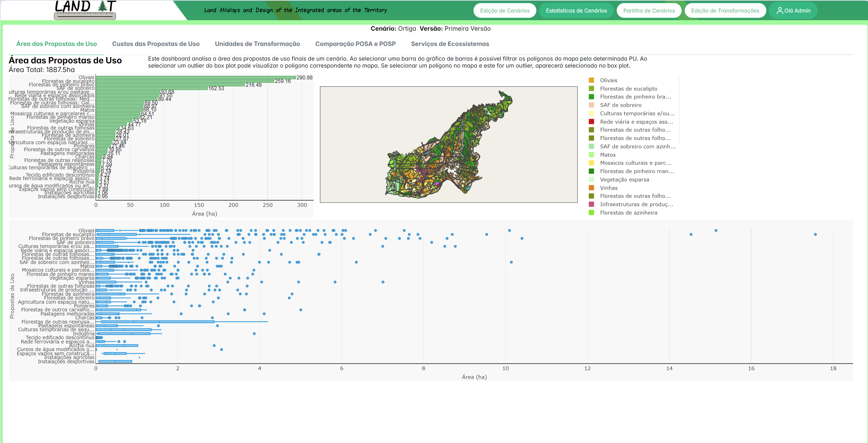Toggle "Olivais" in the map legend
This screenshot has height=443, width=868.
pyautogui.click(x=592, y=80)
